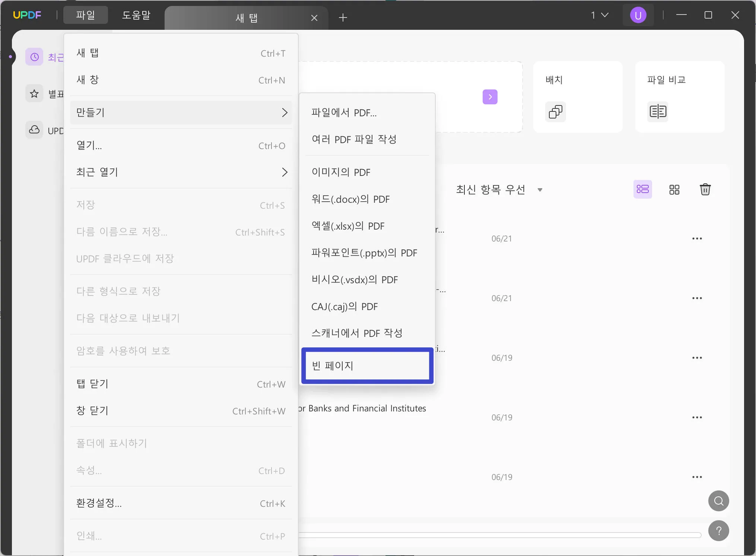Open the 파일 menu
This screenshot has height=556, width=756.
tap(86, 15)
